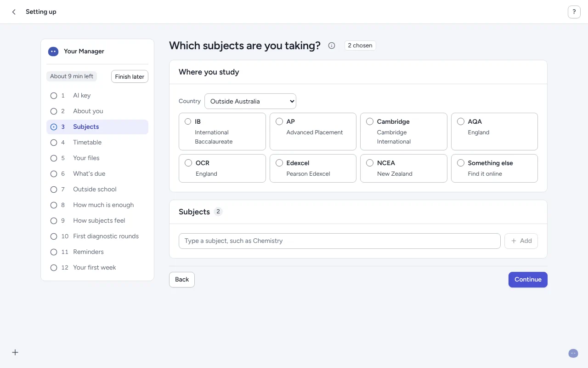The height and width of the screenshot is (368, 588).
Task: Click the info icon beside the heading
Action: [332, 46]
